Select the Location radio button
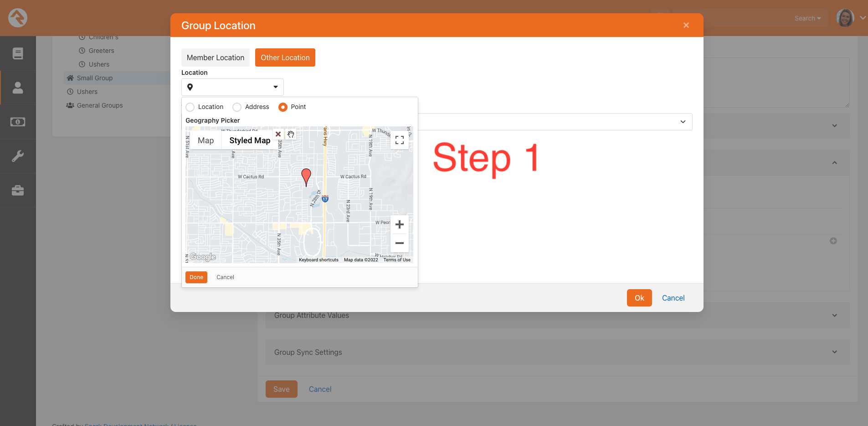 coord(190,107)
